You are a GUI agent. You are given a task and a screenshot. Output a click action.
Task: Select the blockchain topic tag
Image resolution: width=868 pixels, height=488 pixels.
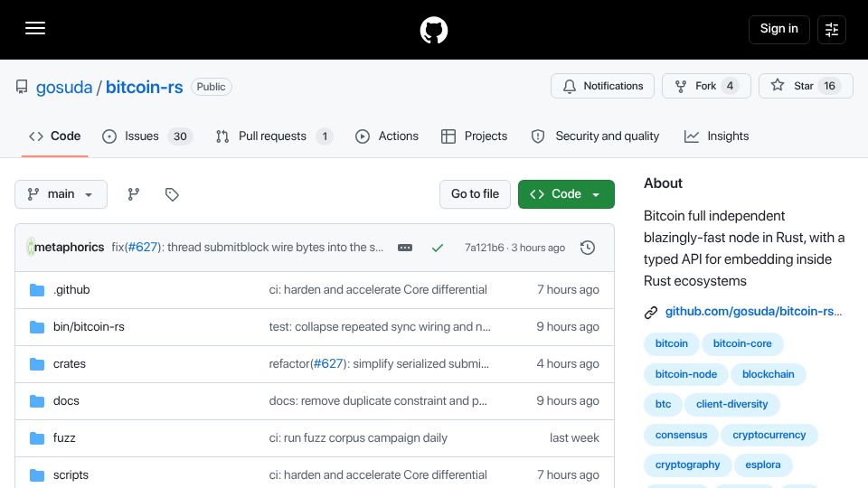(x=769, y=374)
